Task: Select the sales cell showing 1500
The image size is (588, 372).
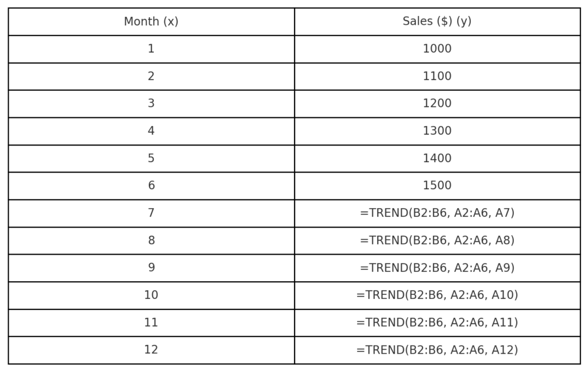Action: point(437,186)
